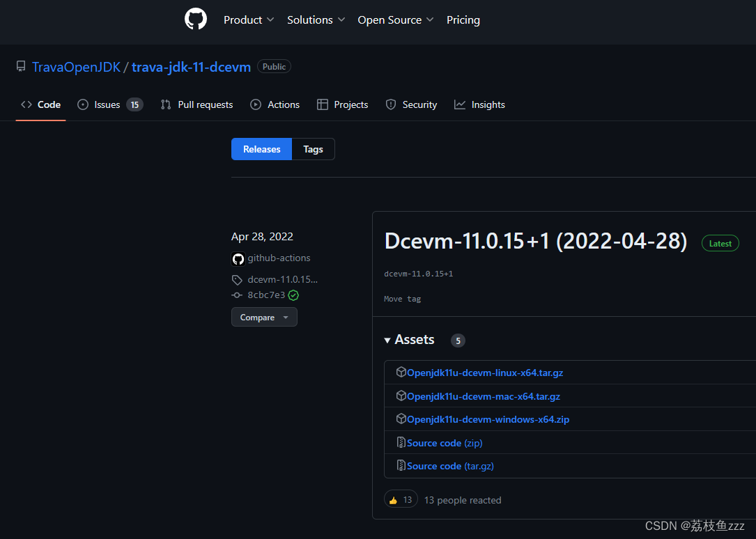Download Source code (tar.gz)
Screen dimensions: 756x539
pyautogui.click(x=450, y=467)
